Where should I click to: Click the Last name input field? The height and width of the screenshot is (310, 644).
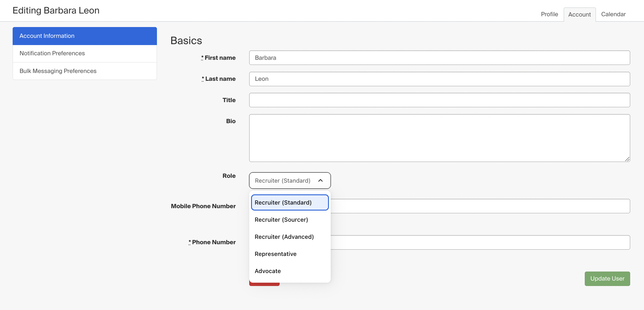pyautogui.click(x=440, y=79)
